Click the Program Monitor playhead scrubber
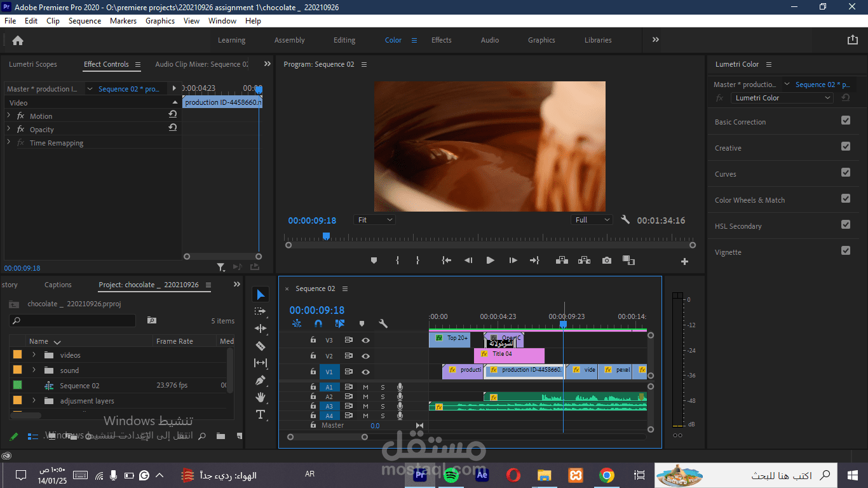868x488 pixels. (326, 236)
